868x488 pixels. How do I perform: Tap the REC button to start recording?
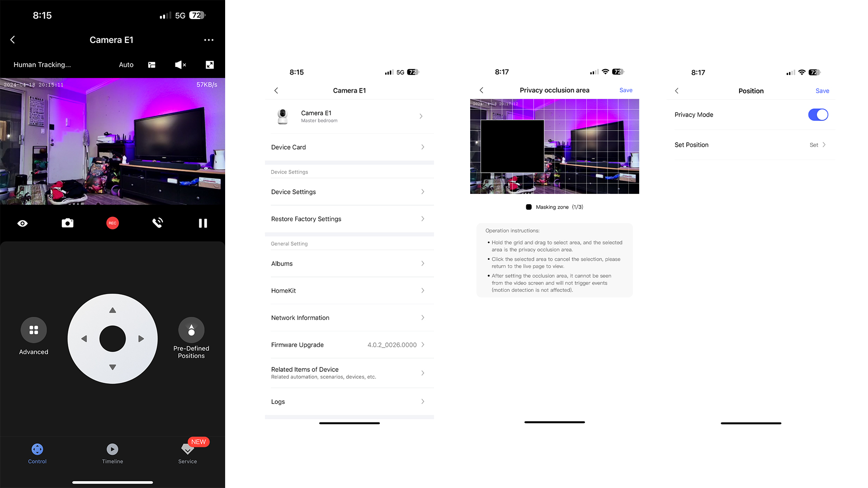(x=112, y=223)
